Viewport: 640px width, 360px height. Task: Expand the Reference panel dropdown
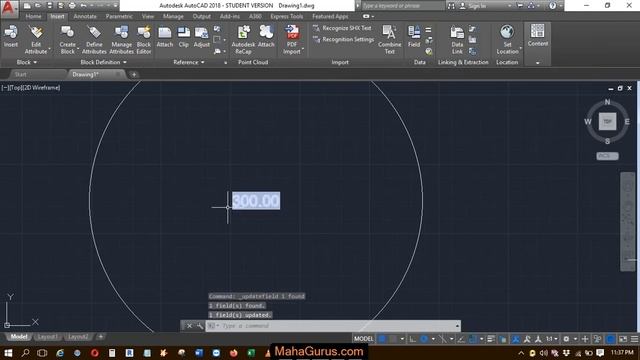pos(189,62)
